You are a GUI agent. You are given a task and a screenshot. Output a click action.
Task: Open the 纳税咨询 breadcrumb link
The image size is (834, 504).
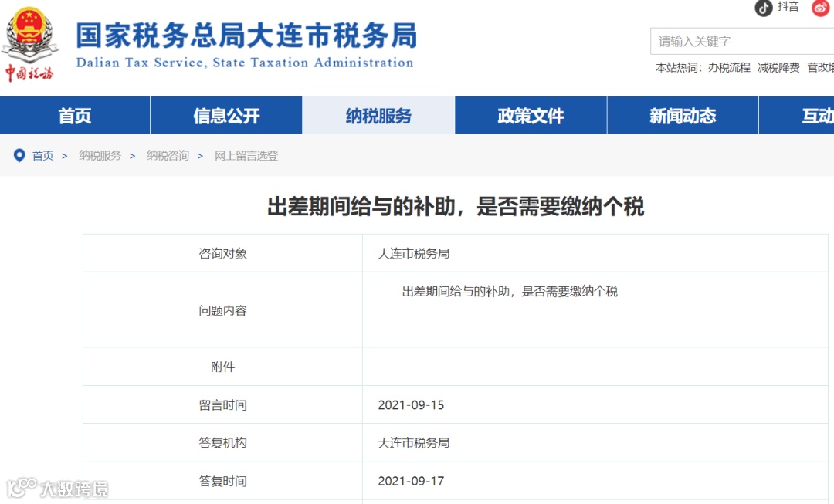167,155
